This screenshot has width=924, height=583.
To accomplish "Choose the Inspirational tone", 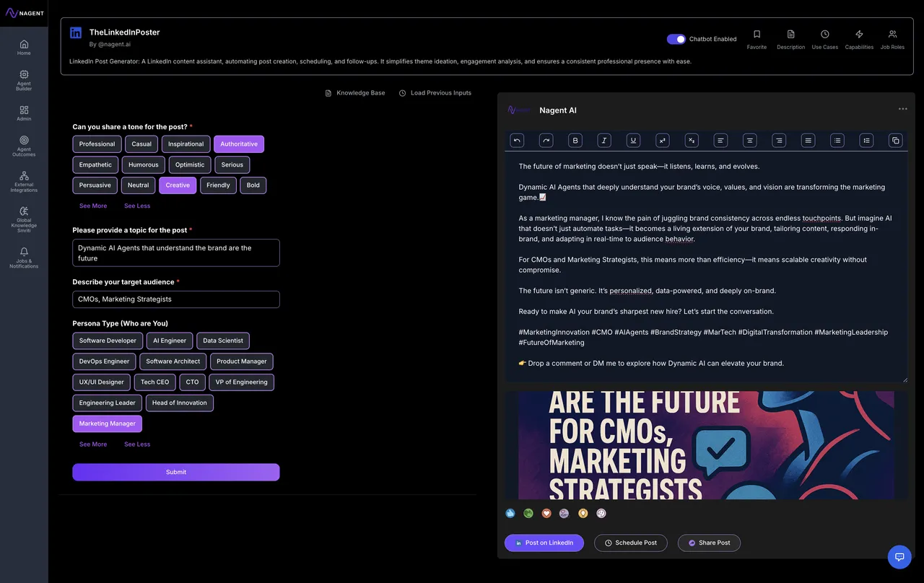I will point(186,144).
